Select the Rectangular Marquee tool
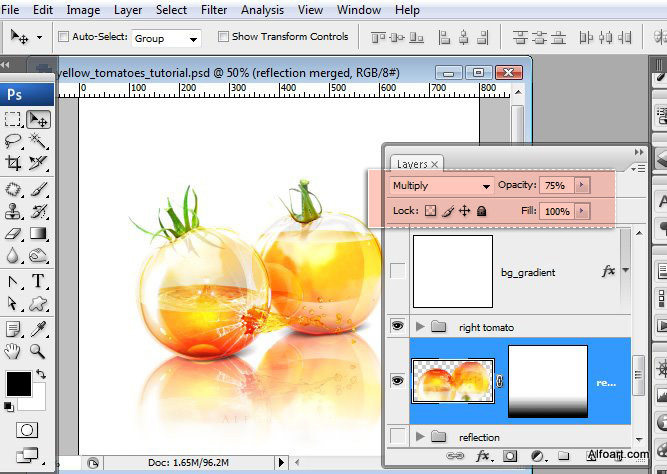This screenshot has height=474, width=667. pos(14,119)
